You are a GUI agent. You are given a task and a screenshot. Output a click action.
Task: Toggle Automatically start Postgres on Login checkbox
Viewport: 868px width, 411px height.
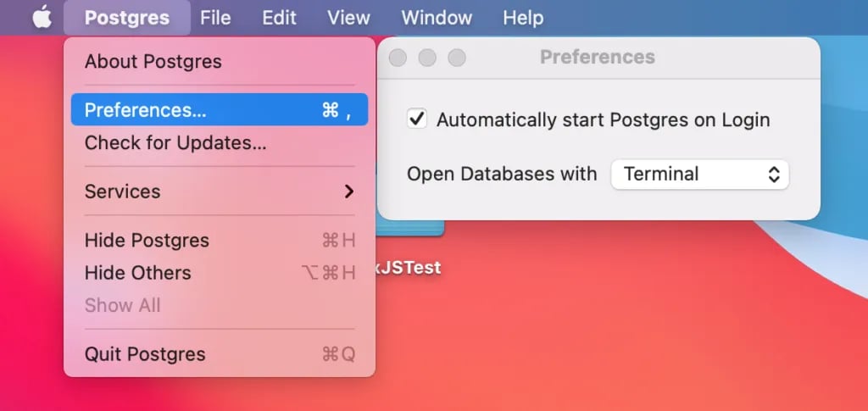coord(417,119)
